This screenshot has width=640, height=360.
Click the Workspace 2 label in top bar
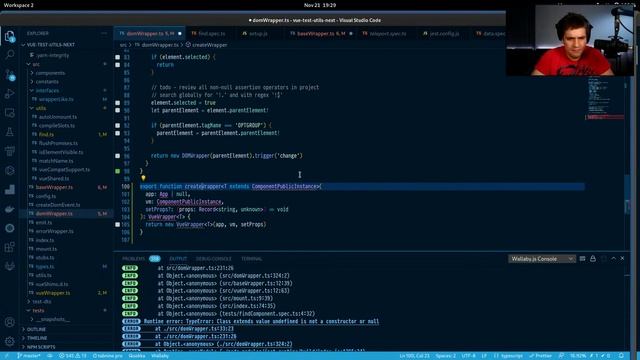19,5
